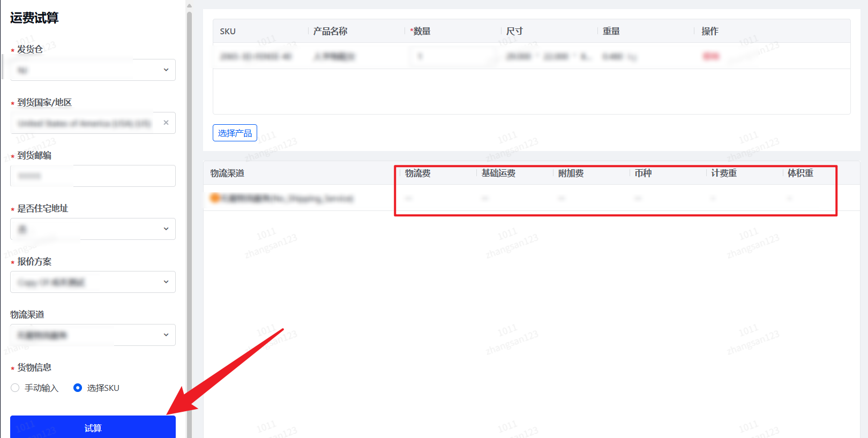Click the 体积重 column header
Image resolution: width=868 pixels, height=438 pixels.
pos(800,173)
